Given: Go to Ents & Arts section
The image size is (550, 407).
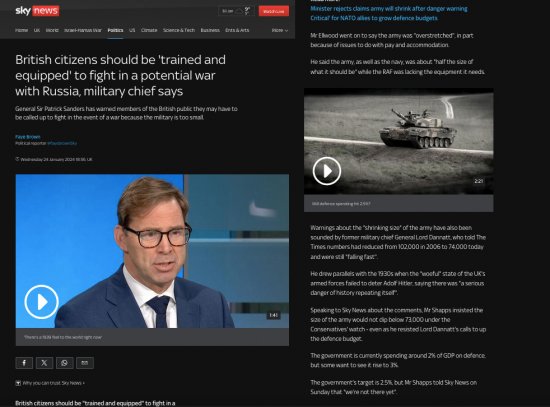Looking at the screenshot, I should [237, 31].
